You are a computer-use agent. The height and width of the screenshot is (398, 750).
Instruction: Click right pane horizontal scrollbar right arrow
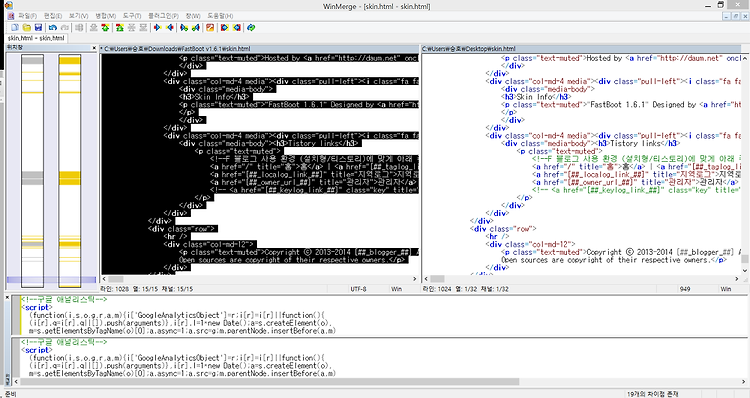[737, 279]
